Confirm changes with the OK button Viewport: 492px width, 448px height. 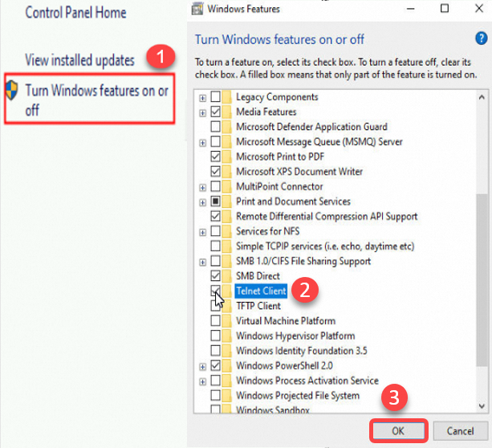tap(398, 430)
